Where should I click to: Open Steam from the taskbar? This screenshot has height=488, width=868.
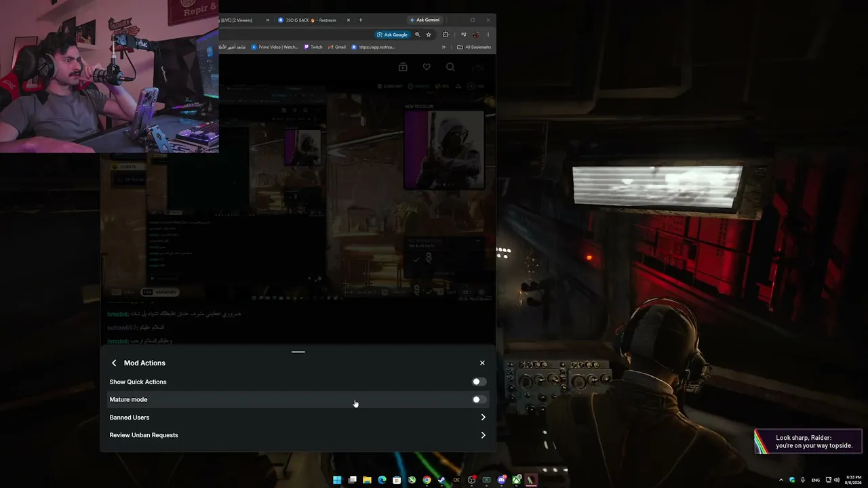tap(441, 480)
